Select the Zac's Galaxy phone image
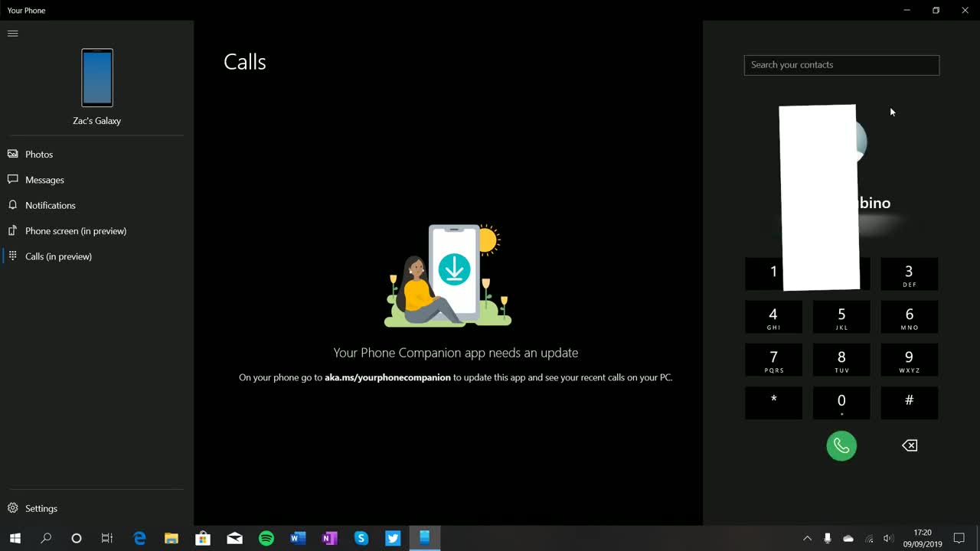 pos(97,78)
